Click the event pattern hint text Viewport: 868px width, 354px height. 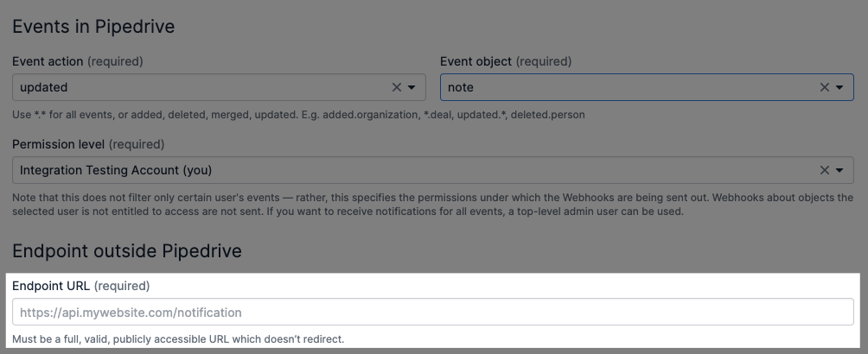point(298,115)
